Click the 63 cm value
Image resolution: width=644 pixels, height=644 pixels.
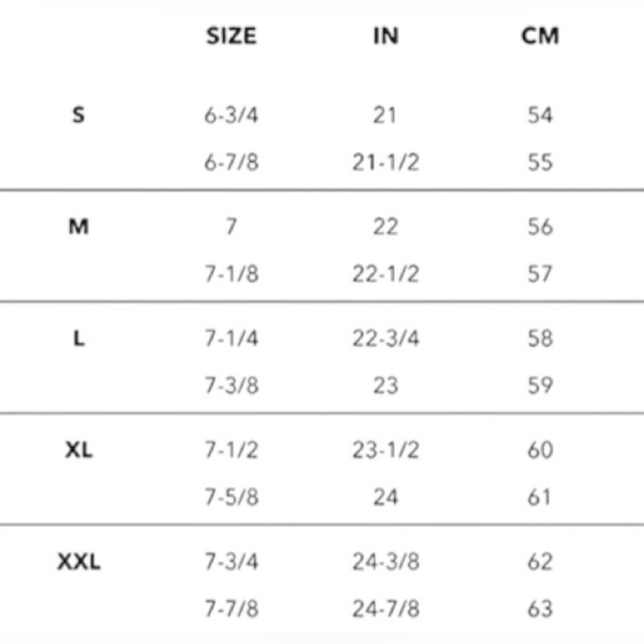pos(540,609)
